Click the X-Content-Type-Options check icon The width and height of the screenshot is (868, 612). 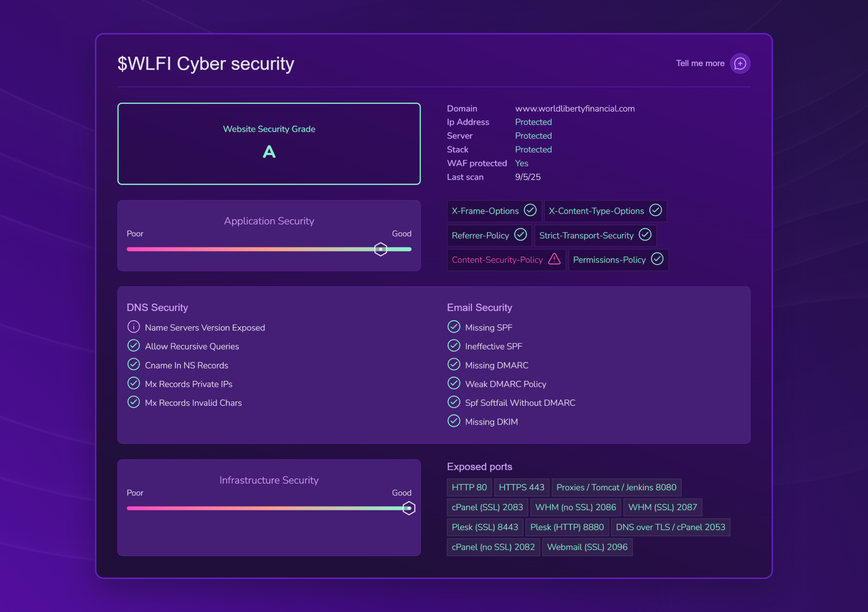pyautogui.click(x=656, y=210)
